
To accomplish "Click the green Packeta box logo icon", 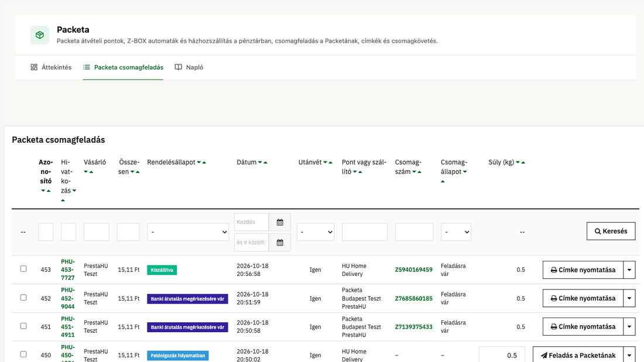I will (x=39, y=35).
